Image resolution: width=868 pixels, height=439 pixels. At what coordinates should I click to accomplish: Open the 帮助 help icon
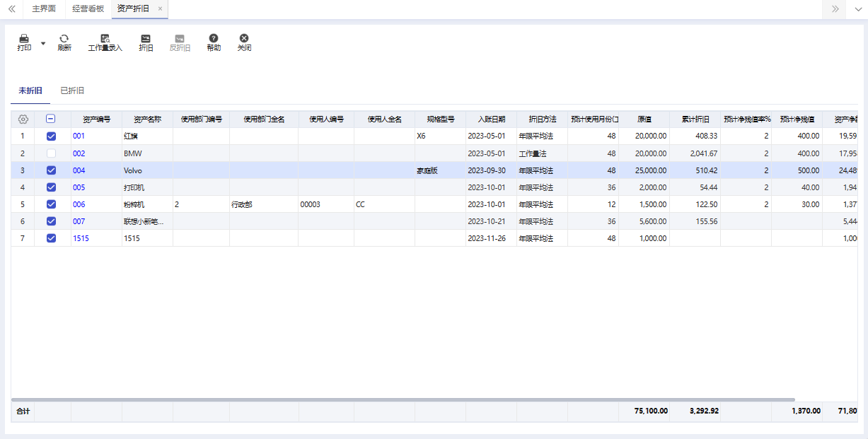pos(214,38)
